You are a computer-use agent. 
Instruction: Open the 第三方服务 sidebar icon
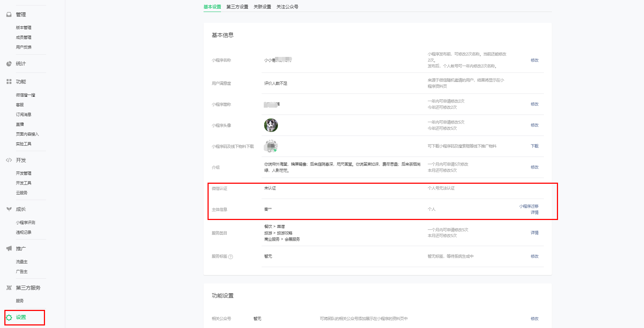coord(9,287)
